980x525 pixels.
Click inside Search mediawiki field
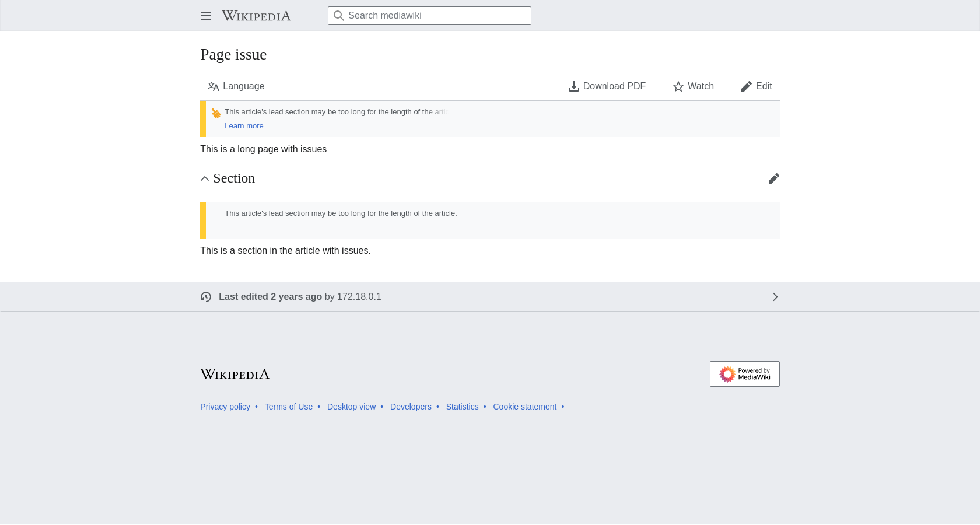429,16
